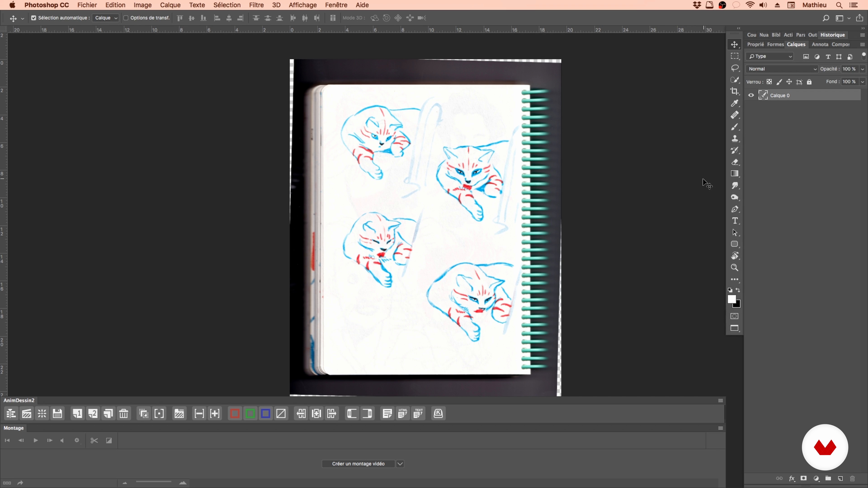Viewport: 868px width, 488px height.
Task: Select the Rectangular Marquee tool
Action: 735,56
